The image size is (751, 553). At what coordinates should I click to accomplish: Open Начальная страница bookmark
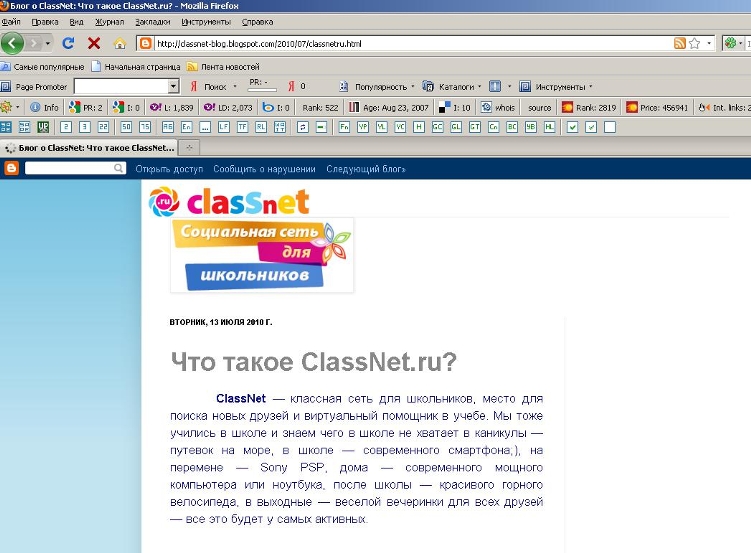(x=136, y=67)
